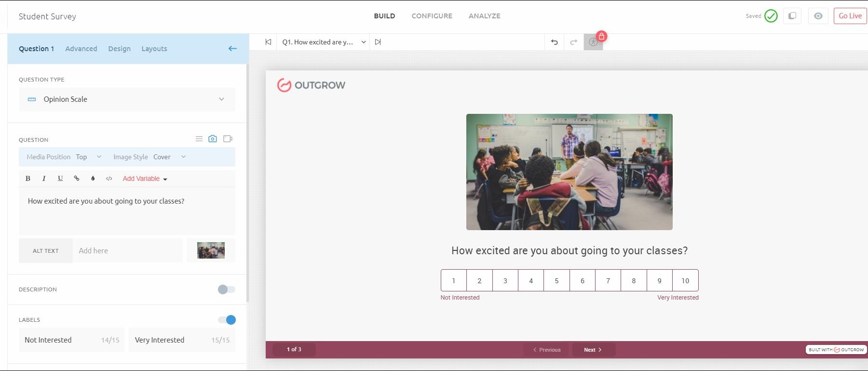Click the Alt Text input field

128,251
